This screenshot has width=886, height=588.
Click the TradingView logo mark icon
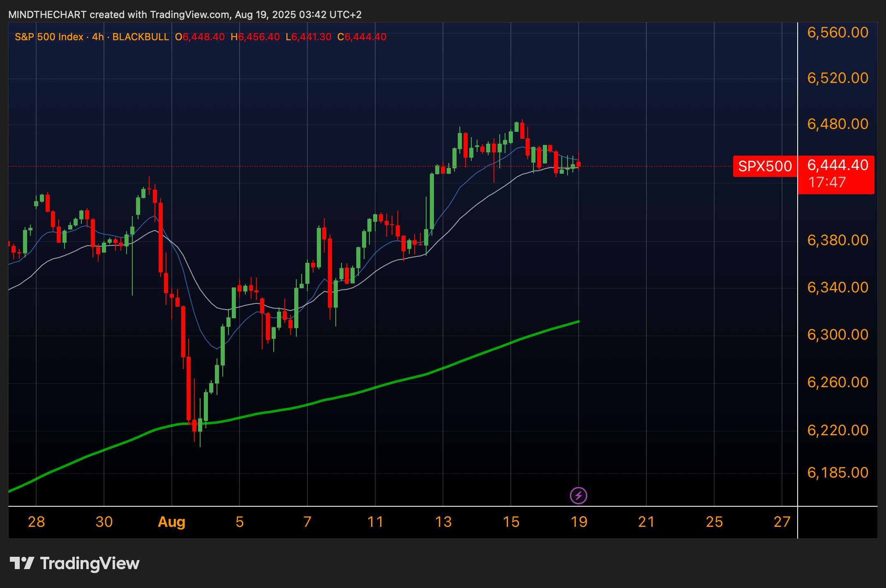22,563
